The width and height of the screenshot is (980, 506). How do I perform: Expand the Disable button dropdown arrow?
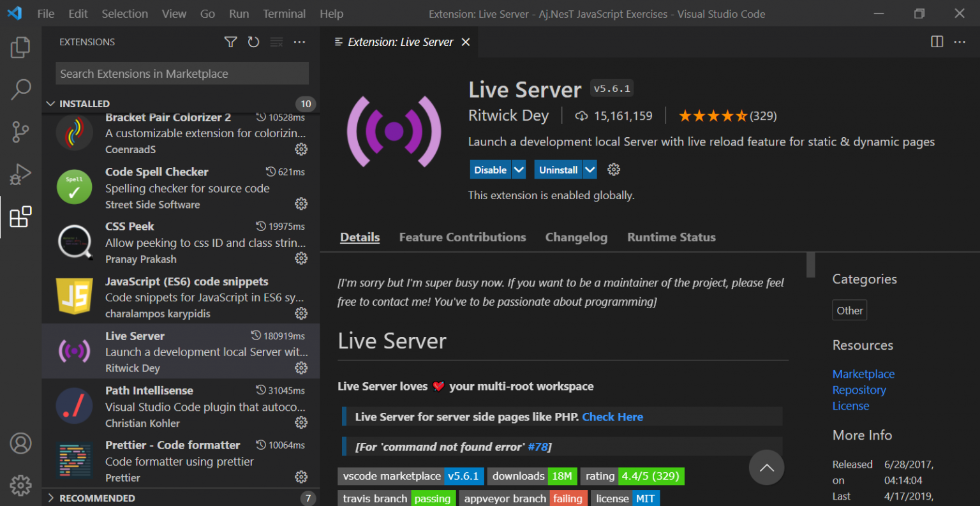click(519, 170)
